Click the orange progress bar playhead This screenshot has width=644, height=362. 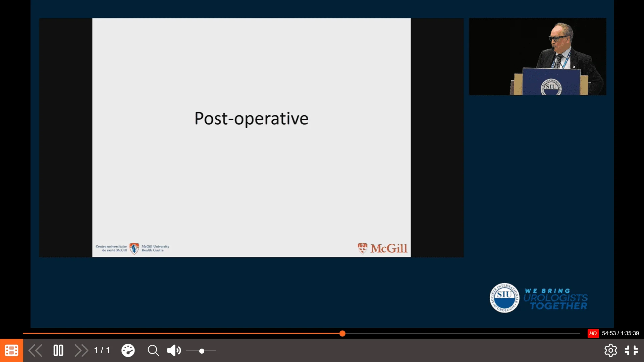pyautogui.click(x=342, y=334)
